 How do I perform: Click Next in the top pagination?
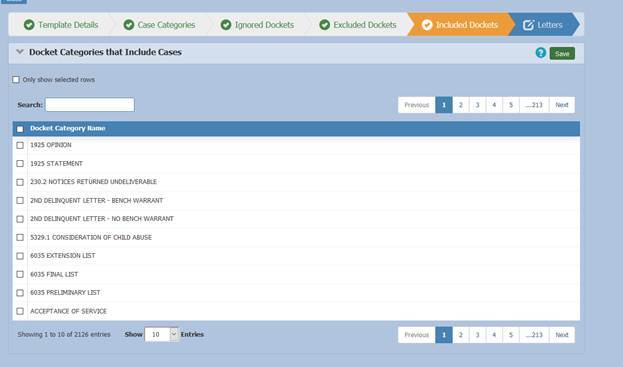pos(562,105)
